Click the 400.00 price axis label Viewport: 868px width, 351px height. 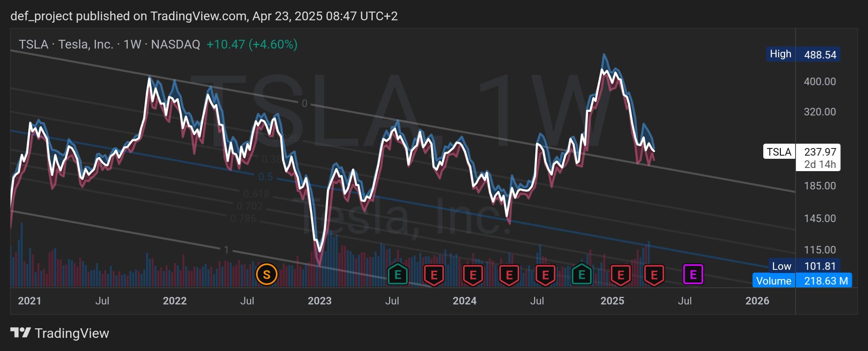pyautogui.click(x=820, y=82)
